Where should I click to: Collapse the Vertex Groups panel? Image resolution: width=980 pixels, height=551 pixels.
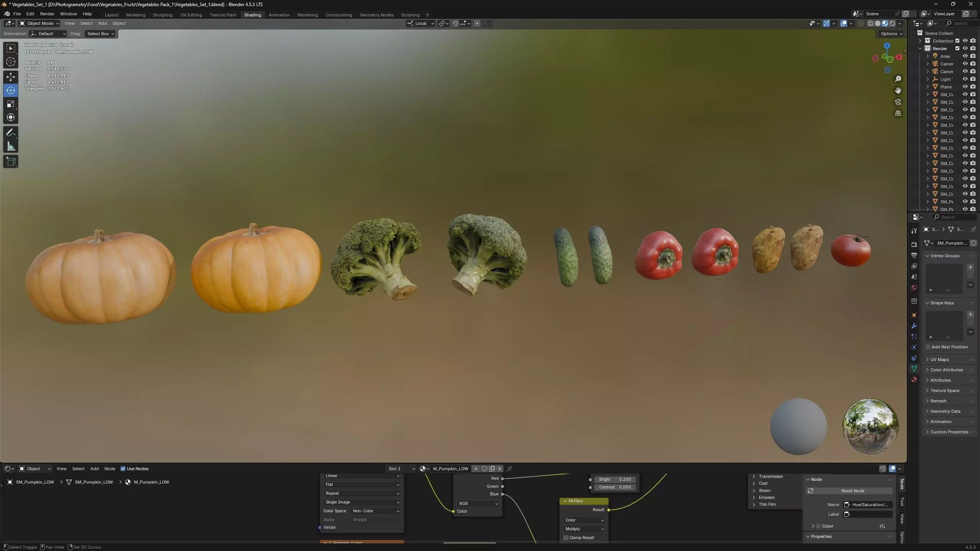click(950, 256)
